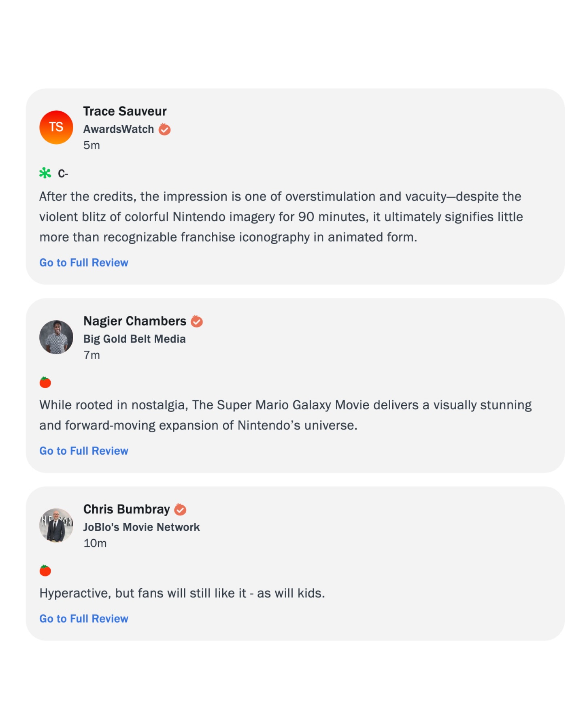
Task: Go to Full Review from Chris Bumbray
Action: coord(84,619)
